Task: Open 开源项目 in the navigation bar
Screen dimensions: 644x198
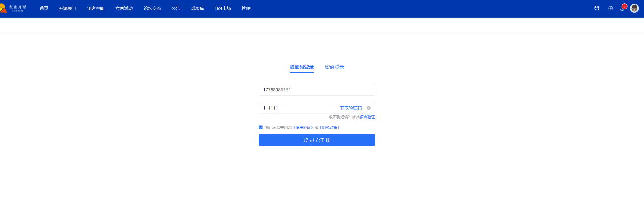Action: (x=67, y=8)
